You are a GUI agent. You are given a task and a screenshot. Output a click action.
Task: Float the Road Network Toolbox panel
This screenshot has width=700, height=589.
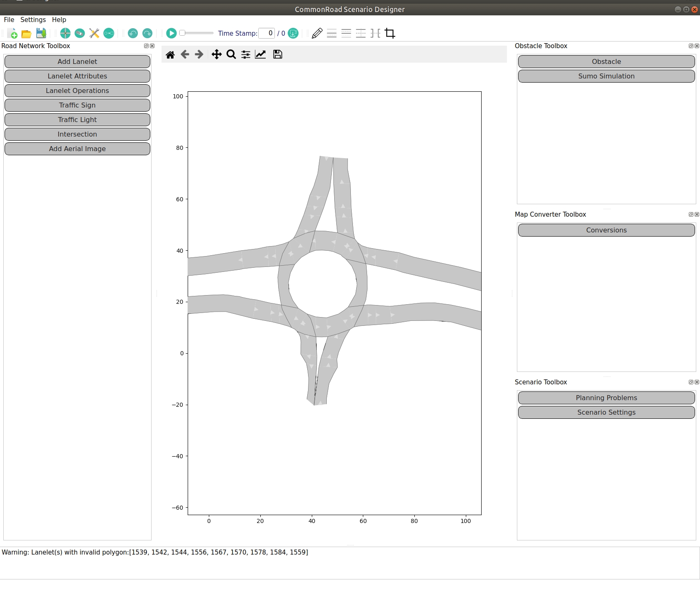click(146, 46)
